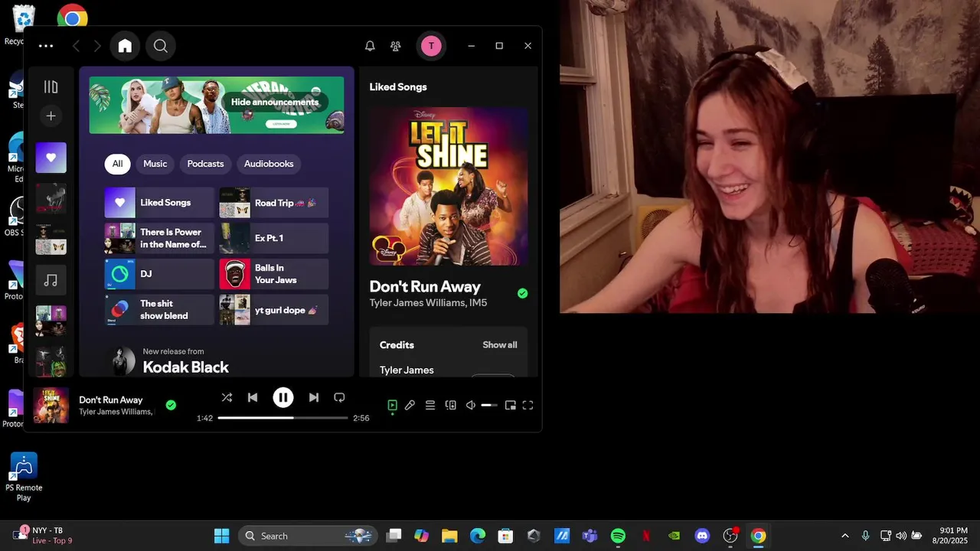Hide announcements banner
The width and height of the screenshot is (980, 551).
[275, 102]
